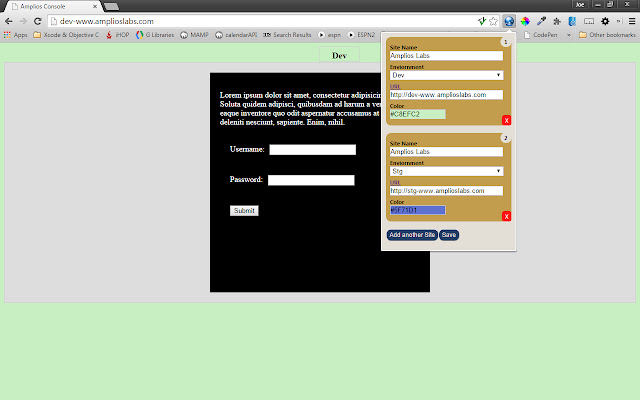Click the browser back arrow
The image size is (640, 400).
coord(9,21)
